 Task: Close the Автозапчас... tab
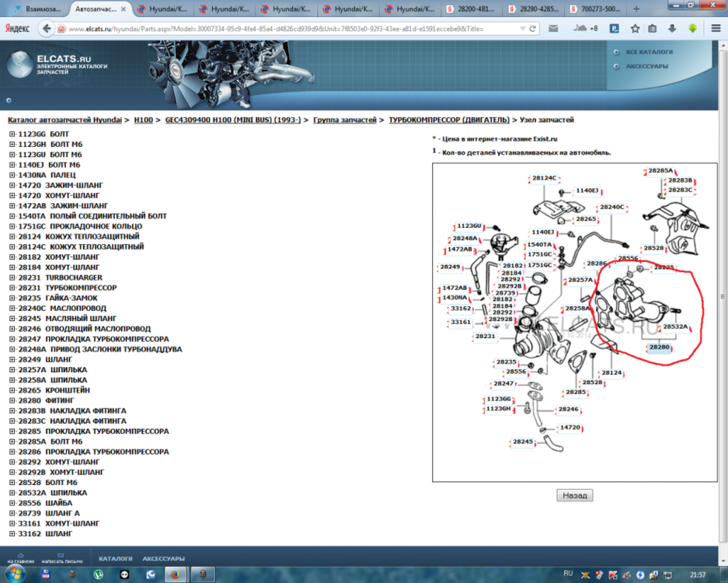click(123, 9)
